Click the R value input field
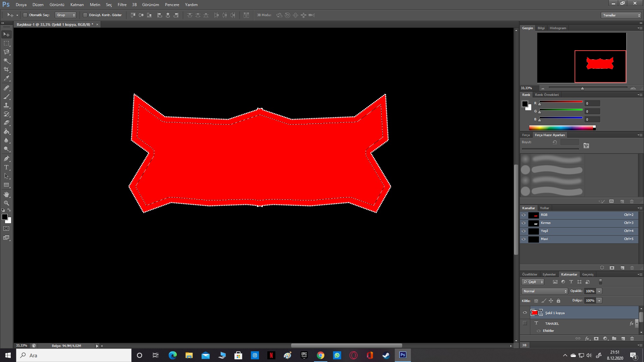Viewport: 644px width, 362px height. (x=592, y=104)
